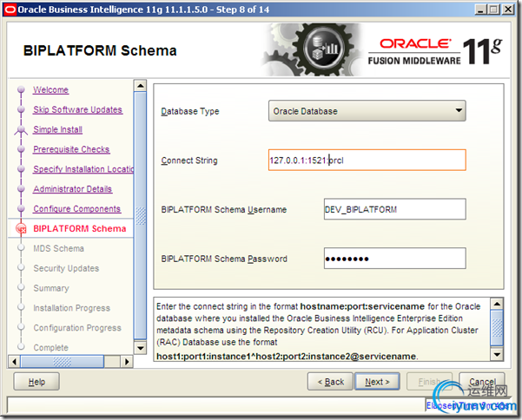
Task: Click the Installation Progress step label
Action: [x=71, y=308]
